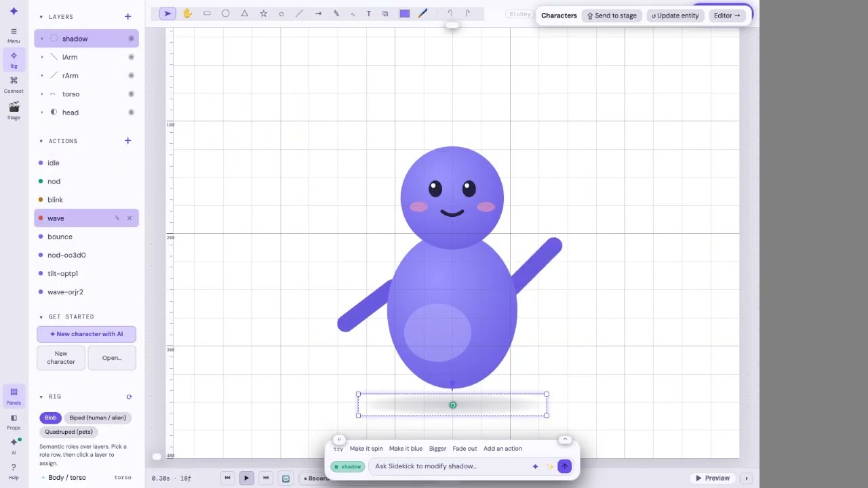
Task: Open the Props sidebar button
Action: point(14,422)
